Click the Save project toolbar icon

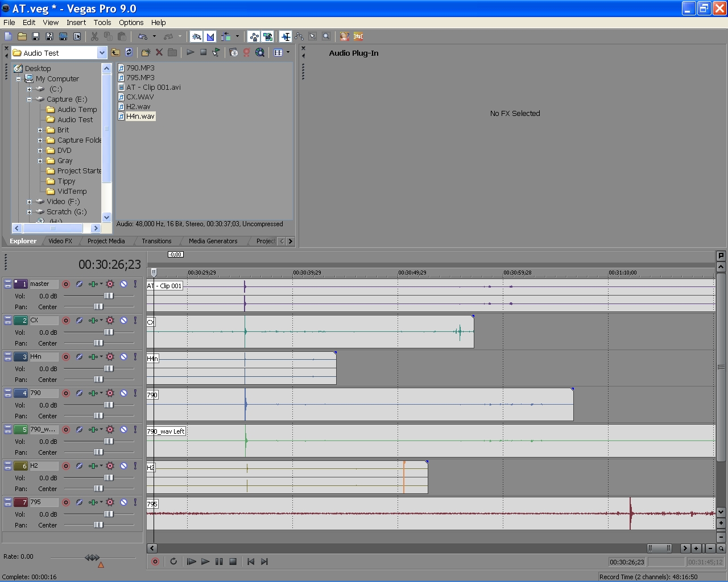[x=36, y=36]
